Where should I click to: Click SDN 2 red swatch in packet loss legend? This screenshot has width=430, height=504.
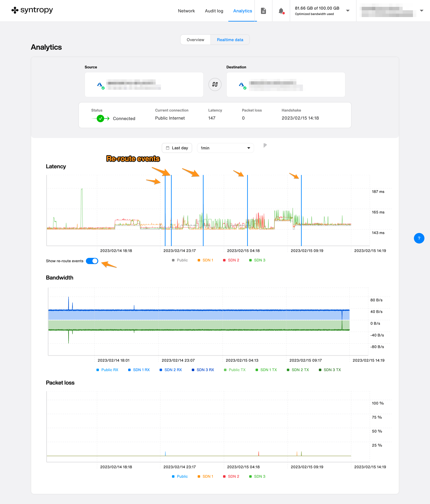pyautogui.click(x=224, y=476)
